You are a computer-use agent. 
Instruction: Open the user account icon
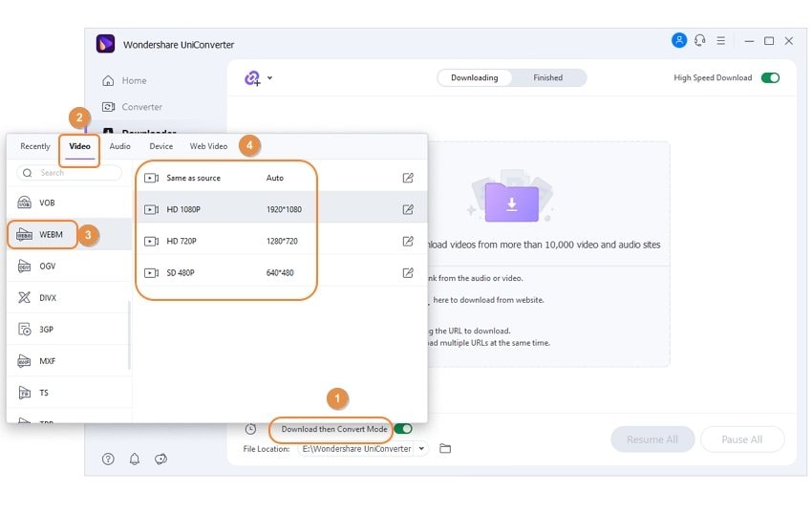(x=679, y=41)
